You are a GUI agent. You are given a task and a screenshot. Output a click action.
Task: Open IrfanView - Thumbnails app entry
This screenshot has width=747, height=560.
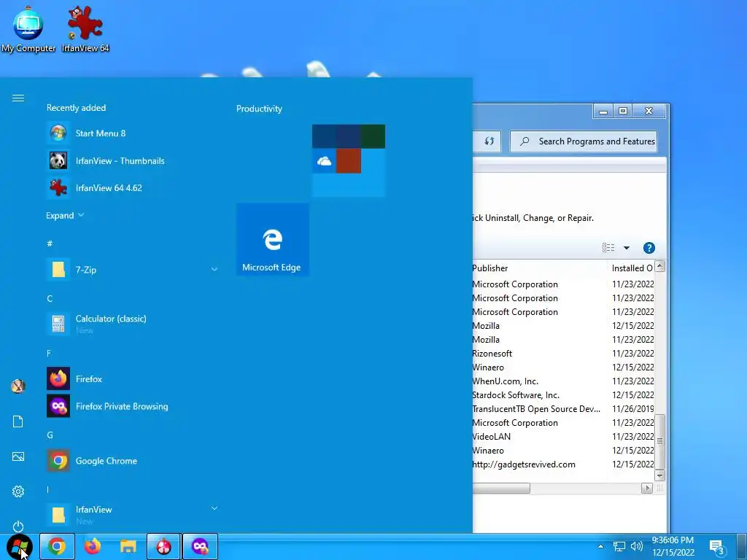[x=133, y=161]
